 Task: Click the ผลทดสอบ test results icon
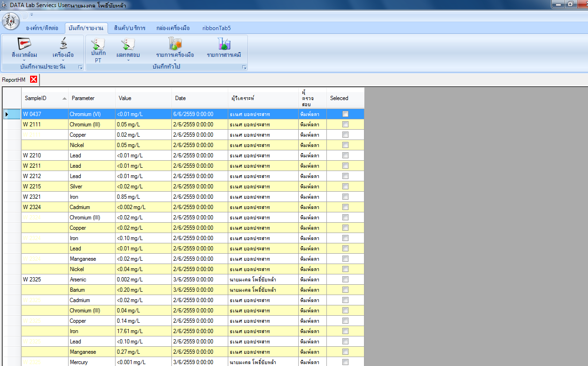tap(128, 45)
